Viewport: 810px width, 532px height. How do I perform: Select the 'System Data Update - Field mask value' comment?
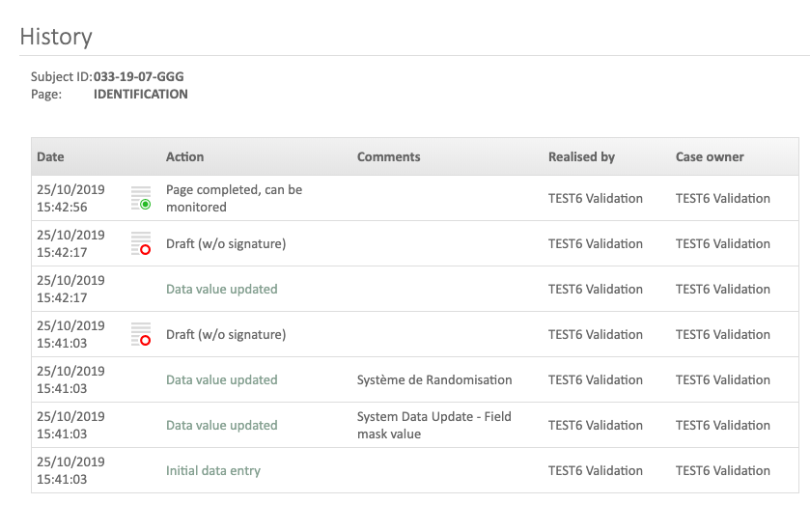pos(433,425)
